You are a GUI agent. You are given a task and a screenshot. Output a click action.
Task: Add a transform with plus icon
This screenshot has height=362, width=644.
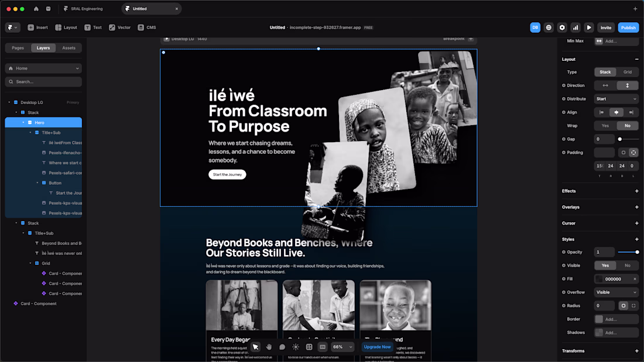pos(636,351)
